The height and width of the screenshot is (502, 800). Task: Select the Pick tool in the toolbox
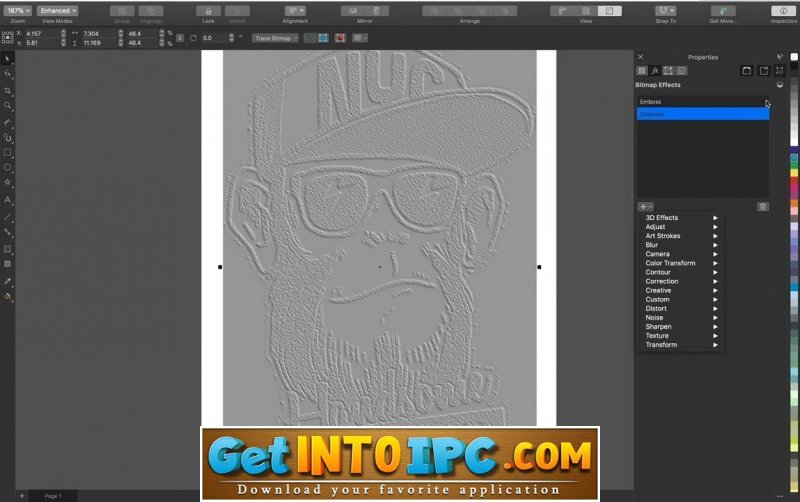pyautogui.click(x=7, y=59)
